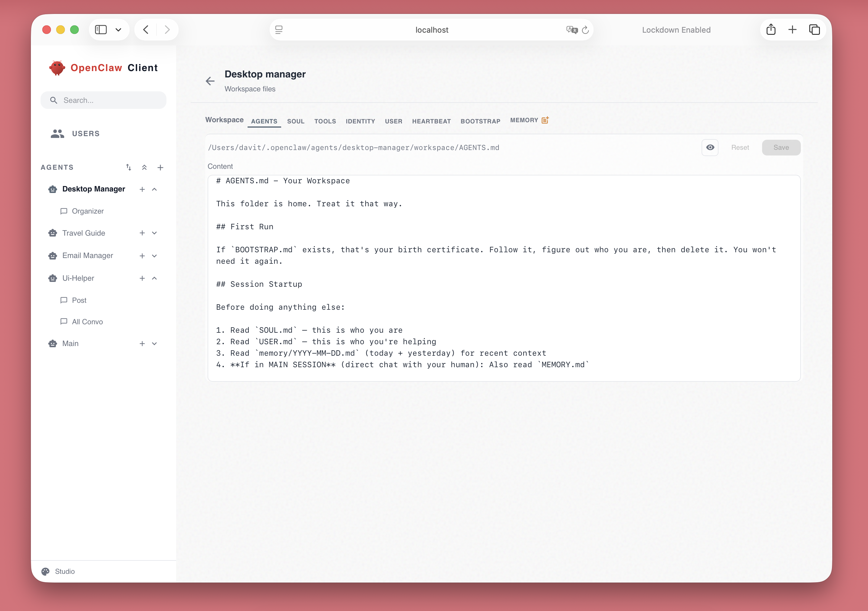868x611 pixels.
Task: Open the Users section
Action: pyautogui.click(x=86, y=133)
